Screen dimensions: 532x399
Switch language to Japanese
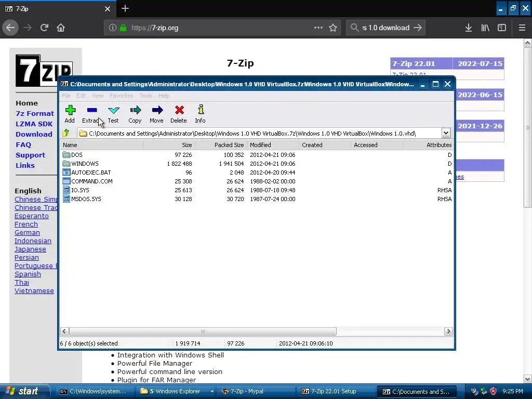30,249
